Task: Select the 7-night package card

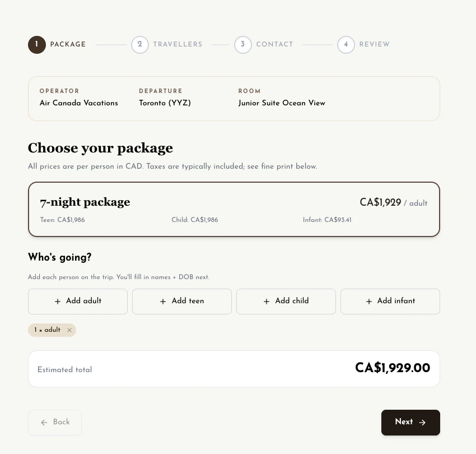Action: (234, 210)
